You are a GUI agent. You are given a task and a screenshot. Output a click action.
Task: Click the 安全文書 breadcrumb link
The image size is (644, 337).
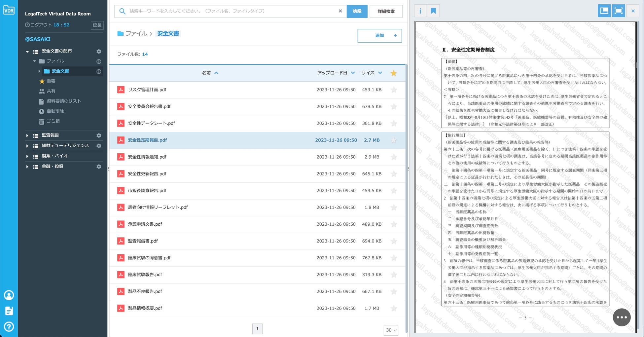[168, 33]
